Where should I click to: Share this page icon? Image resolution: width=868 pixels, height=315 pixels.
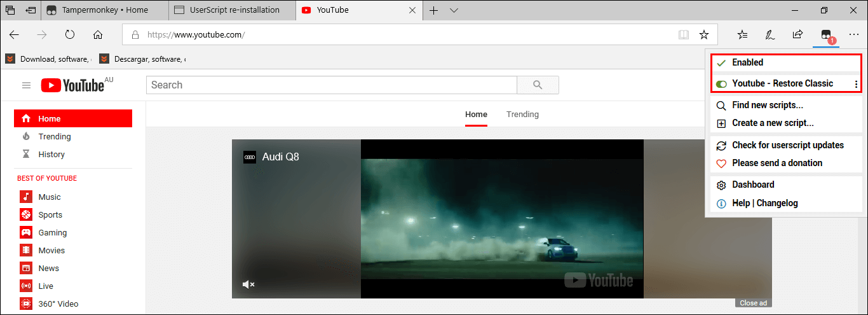pyautogui.click(x=797, y=35)
